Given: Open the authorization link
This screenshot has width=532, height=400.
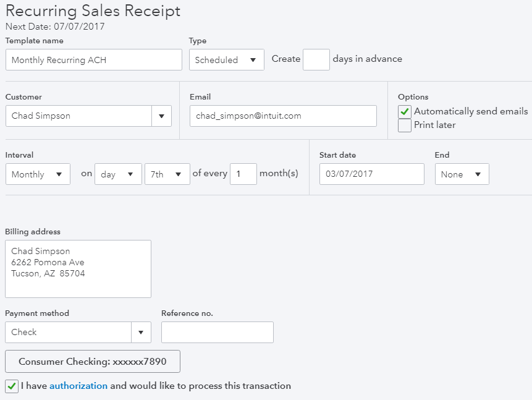Looking at the screenshot, I should [x=78, y=386].
